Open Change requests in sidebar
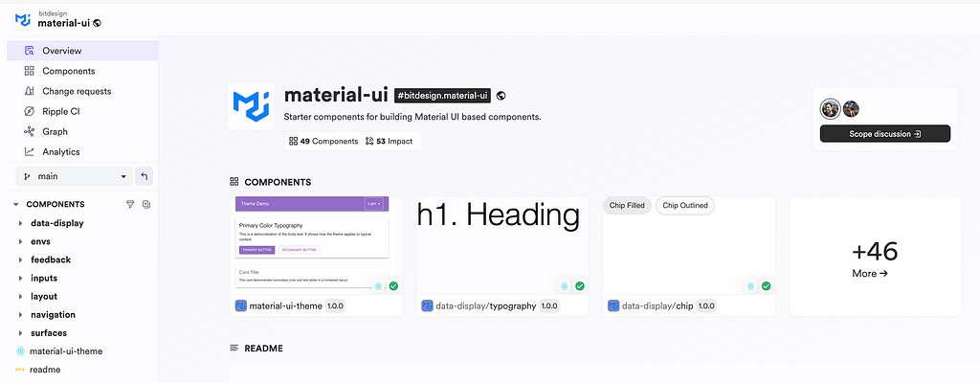 82,91
